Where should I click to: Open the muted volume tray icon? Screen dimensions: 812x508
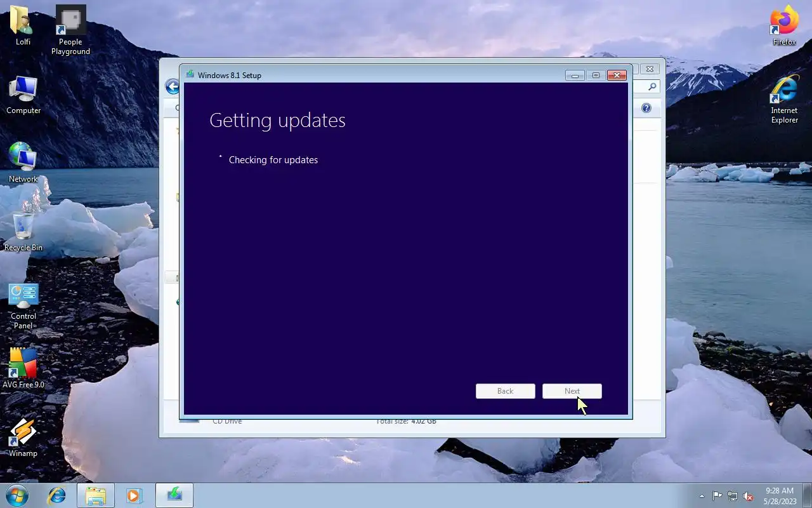(749, 496)
